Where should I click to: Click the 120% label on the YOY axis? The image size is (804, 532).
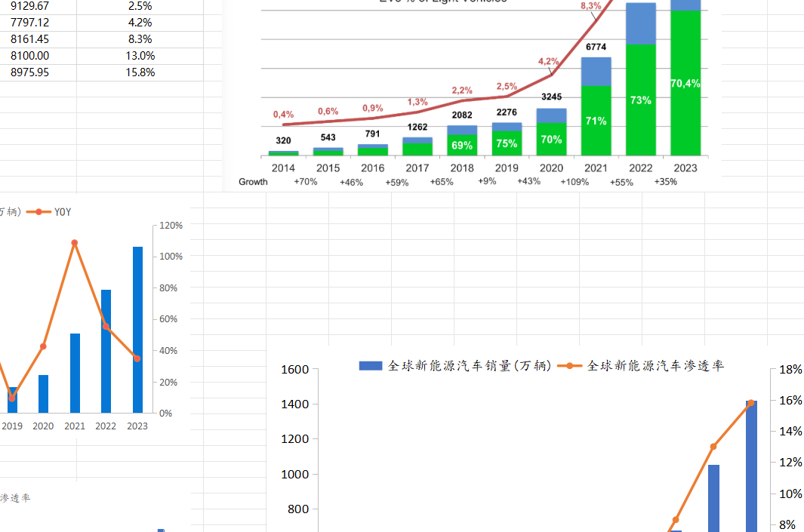click(x=171, y=225)
